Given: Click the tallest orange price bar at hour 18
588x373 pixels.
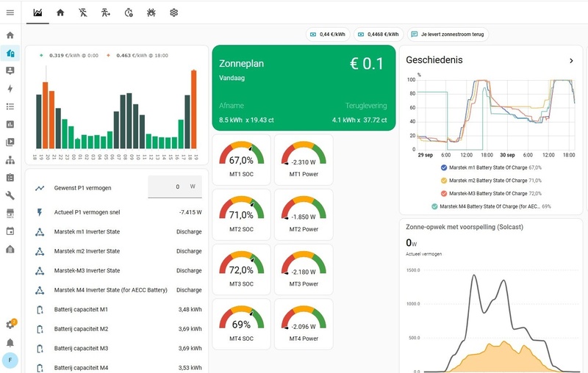Looking at the screenshot, I should click(194, 109).
